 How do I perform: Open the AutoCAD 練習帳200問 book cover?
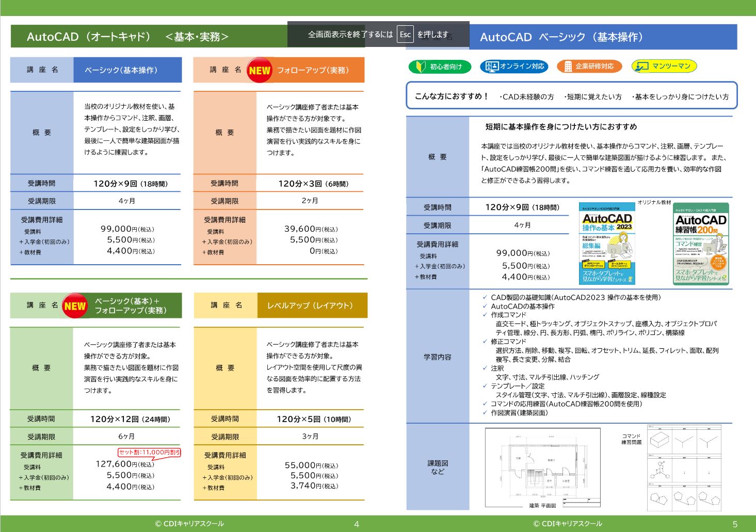(701, 244)
